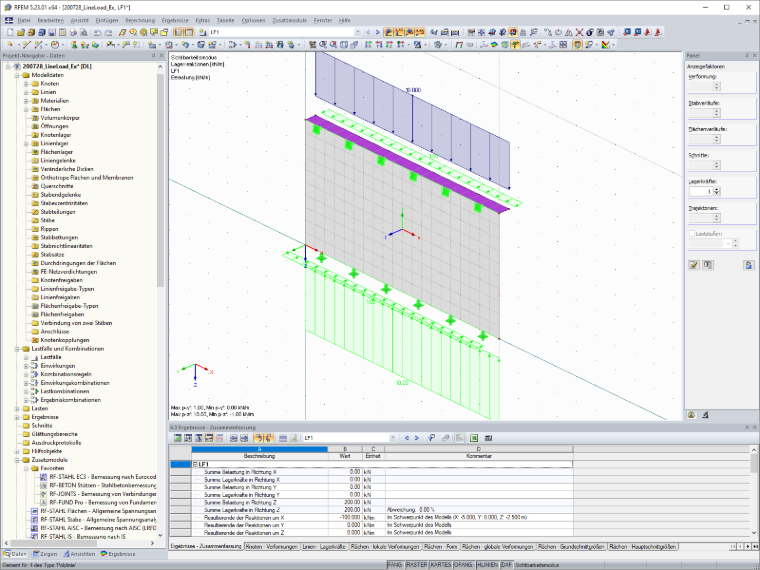
Task: Toggle the Laststufen checkbox in Panel
Action: 692,234
